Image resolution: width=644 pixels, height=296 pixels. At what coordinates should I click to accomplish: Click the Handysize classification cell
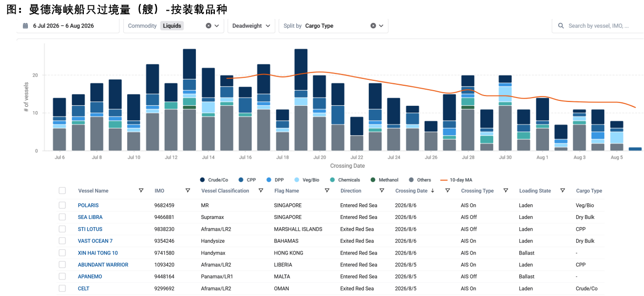pyautogui.click(x=213, y=241)
